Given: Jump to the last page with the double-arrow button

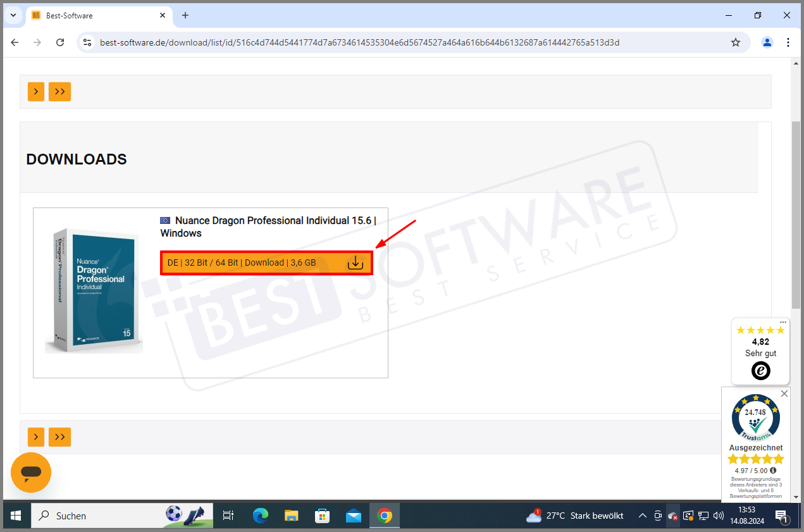Looking at the screenshot, I should click(x=59, y=91).
